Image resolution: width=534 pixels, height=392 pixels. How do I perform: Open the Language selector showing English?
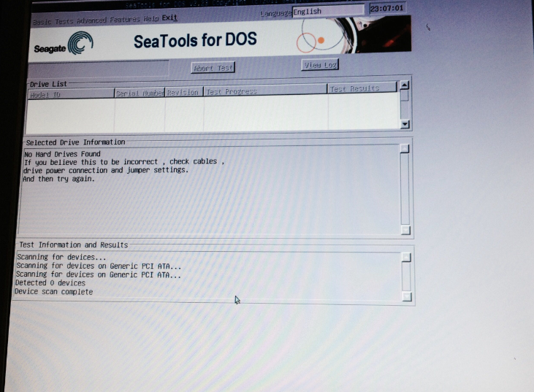[x=328, y=11]
